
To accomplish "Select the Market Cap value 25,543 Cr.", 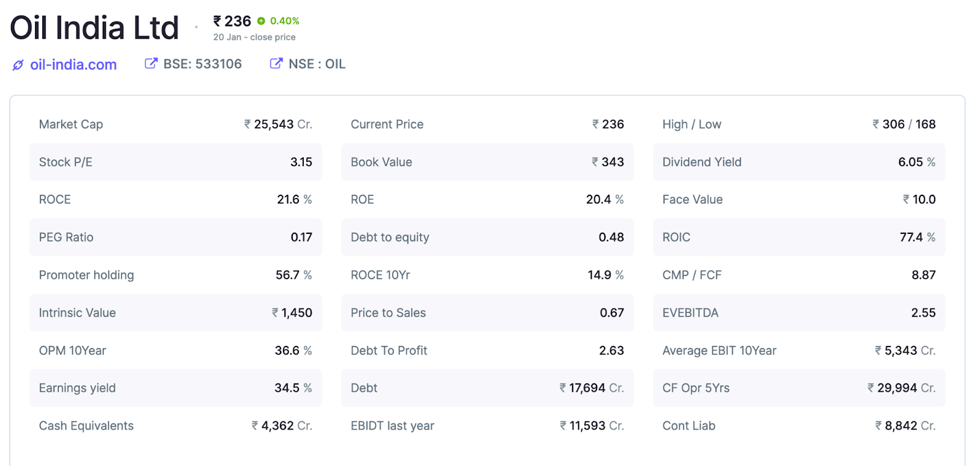I will point(278,124).
